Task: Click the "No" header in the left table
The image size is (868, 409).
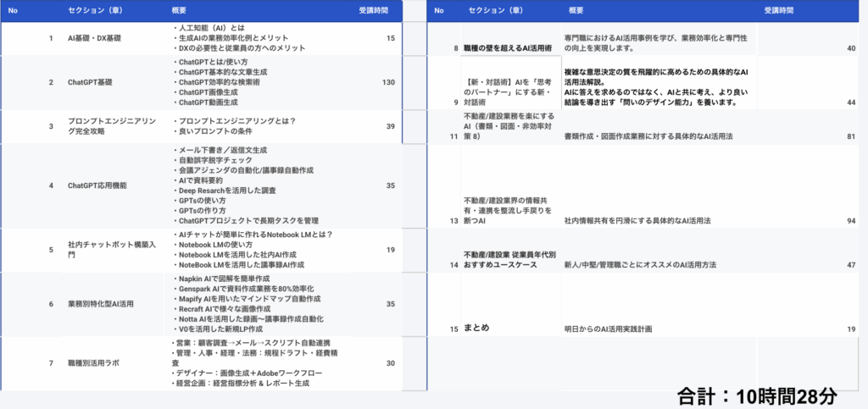Action: pyautogui.click(x=13, y=10)
